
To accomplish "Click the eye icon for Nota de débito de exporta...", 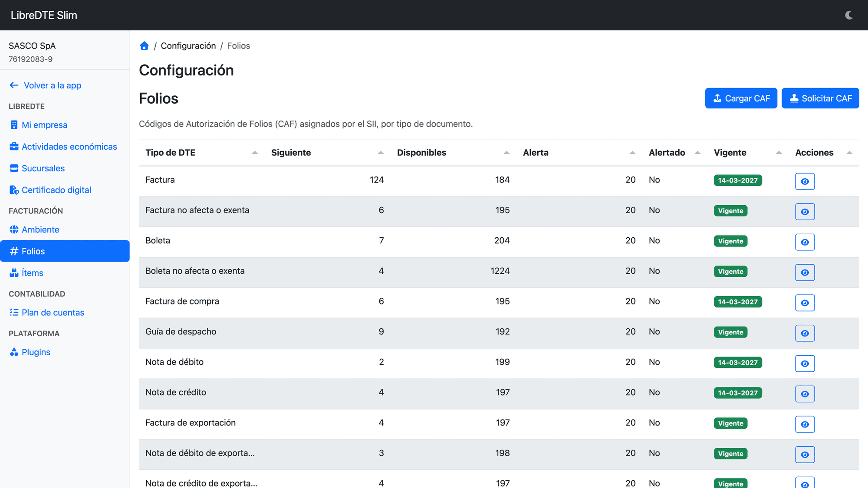I will pos(805,455).
